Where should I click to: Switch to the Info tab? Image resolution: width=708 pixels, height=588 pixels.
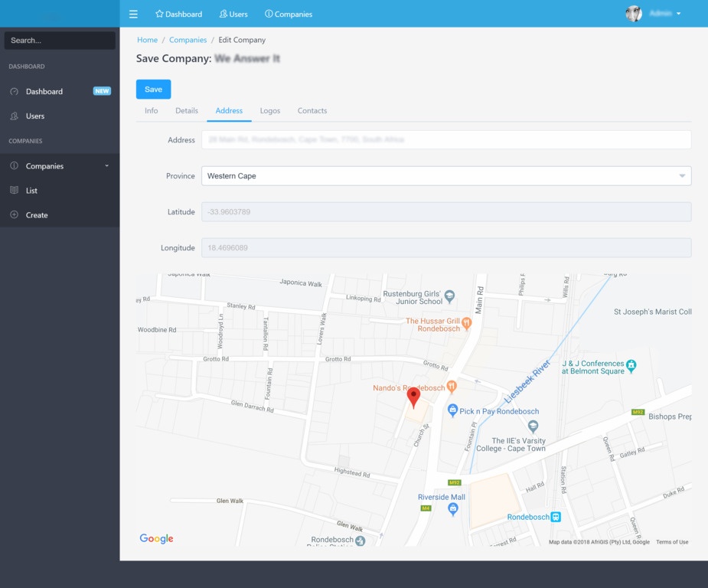click(x=152, y=111)
